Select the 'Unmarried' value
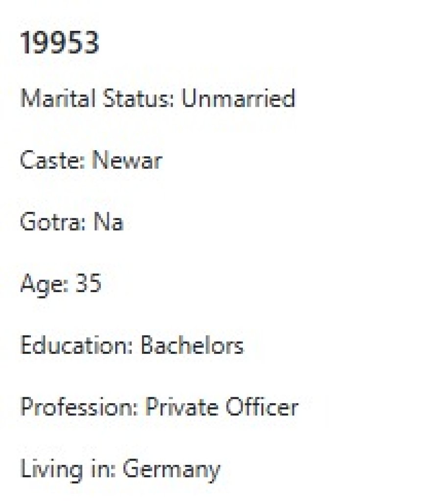Viewport: 426px width, 504px height. (238, 98)
